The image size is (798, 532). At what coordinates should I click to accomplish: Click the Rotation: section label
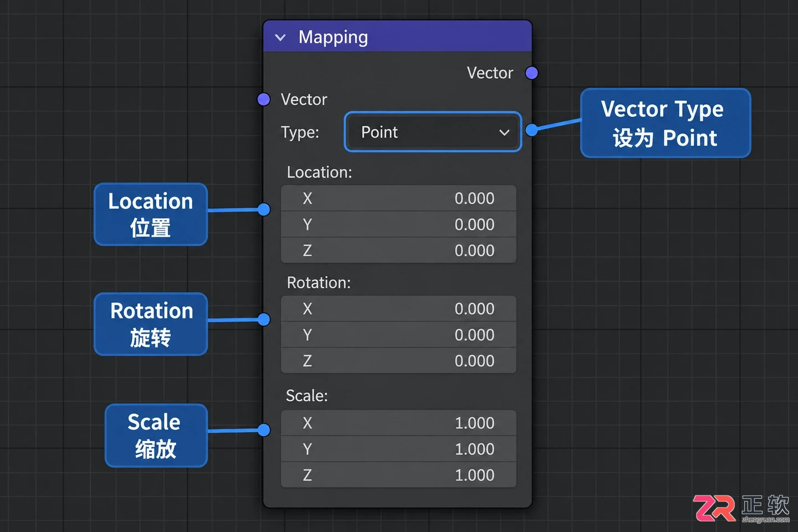point(319,283)
